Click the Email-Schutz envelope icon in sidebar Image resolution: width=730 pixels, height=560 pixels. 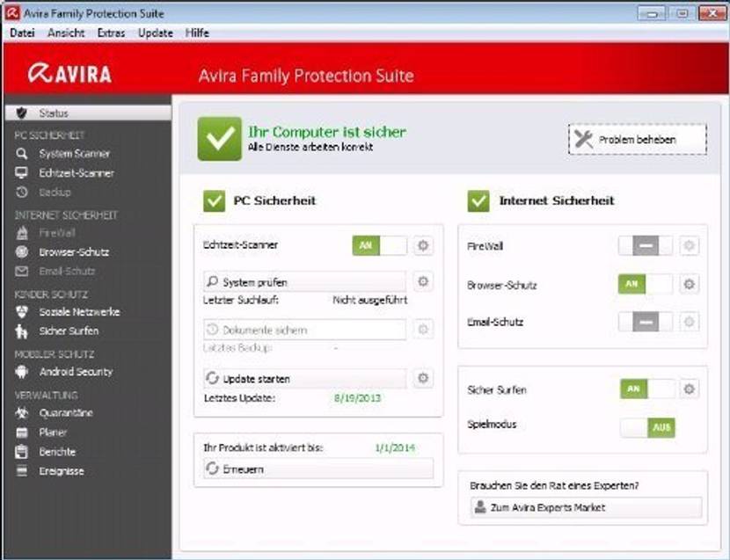click(x=21, y=272)
